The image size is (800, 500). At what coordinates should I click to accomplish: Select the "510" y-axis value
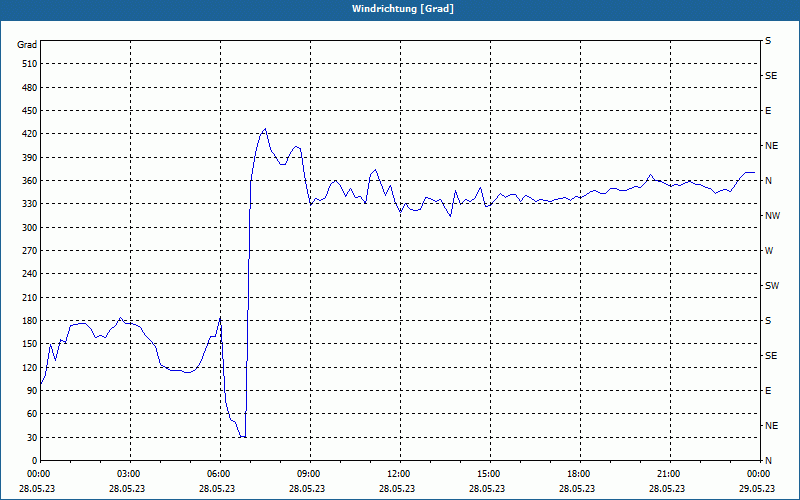pyautogui.click(x=30, y=64)
